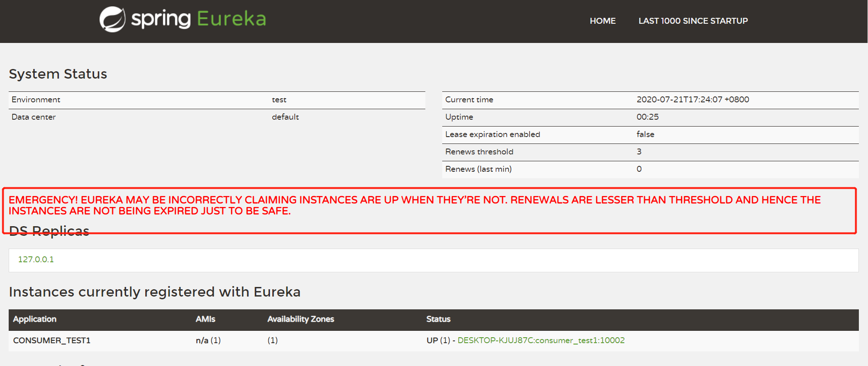Select the Environment label
This screenshot has width=868, height=366.
pyautogui.click(x=36, y=100)
